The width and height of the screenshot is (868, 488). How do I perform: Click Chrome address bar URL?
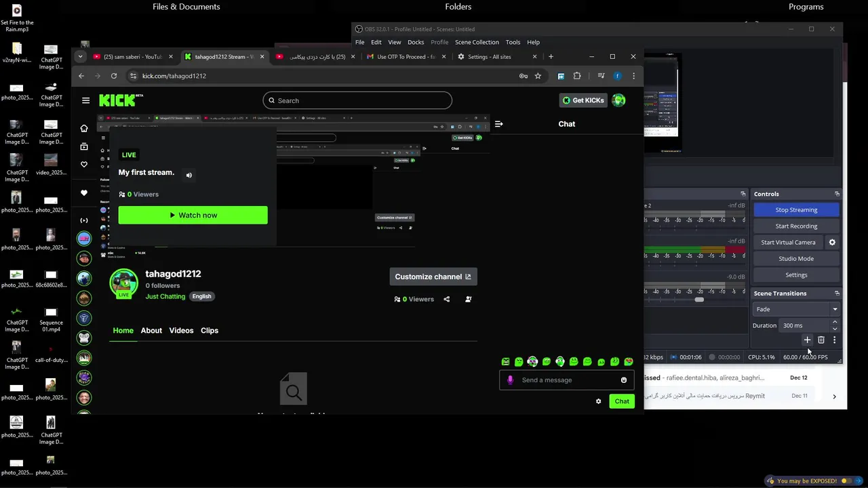[x=174, y=76]
